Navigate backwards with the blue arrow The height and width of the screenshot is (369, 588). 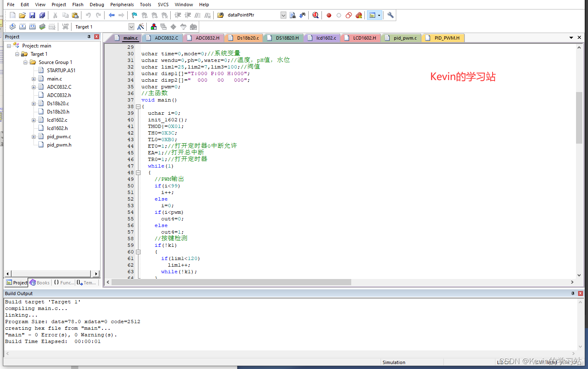click(112, 15)
